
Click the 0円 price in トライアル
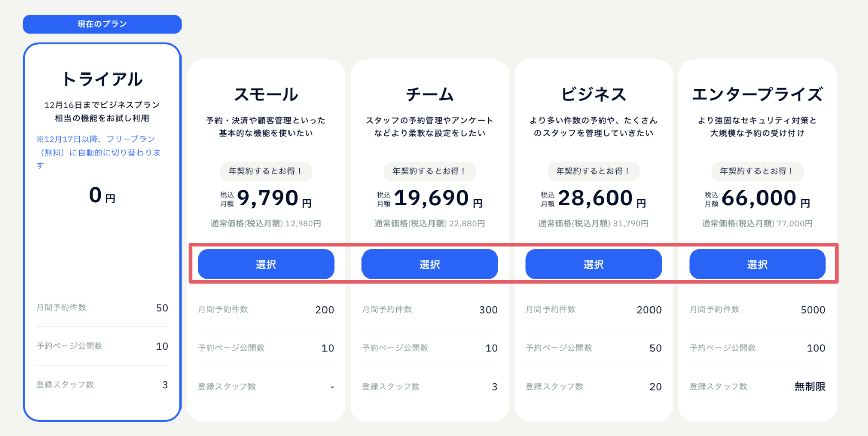(x=102, y=195)
